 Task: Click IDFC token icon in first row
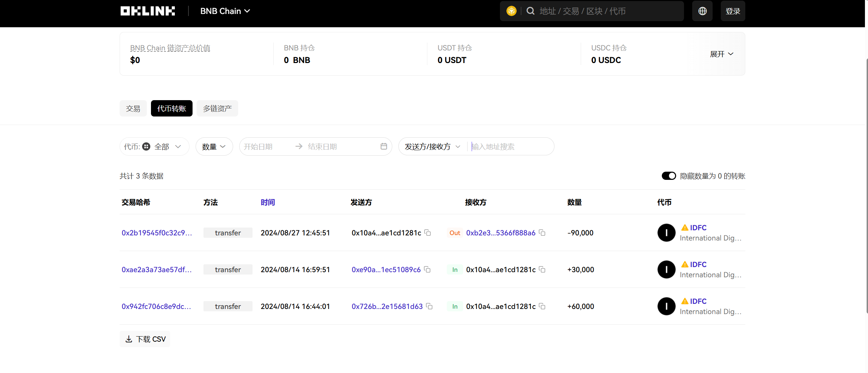(666, 233)
